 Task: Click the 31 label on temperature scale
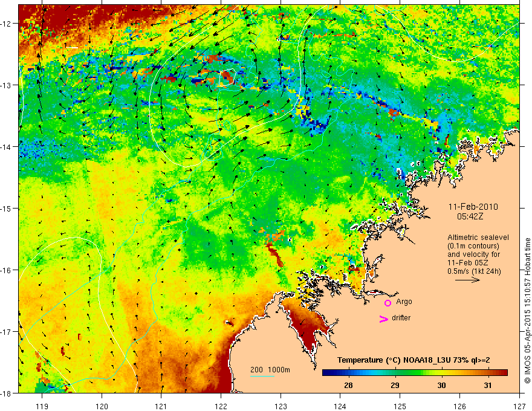pyautogui.click(x=487, y=385)
